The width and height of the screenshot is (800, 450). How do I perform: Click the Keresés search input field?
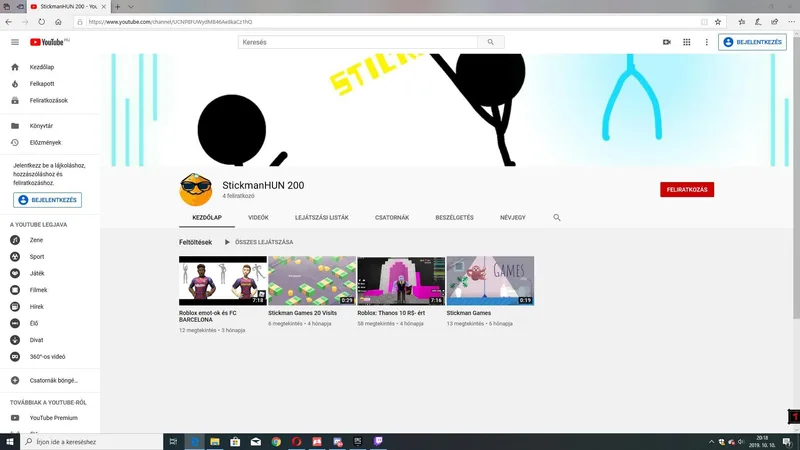click(358, 42)
